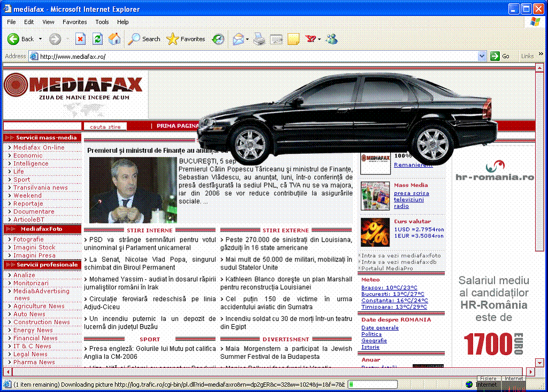Open the televiziuni link
Screen dimensions: 548x392
[408, 199]
